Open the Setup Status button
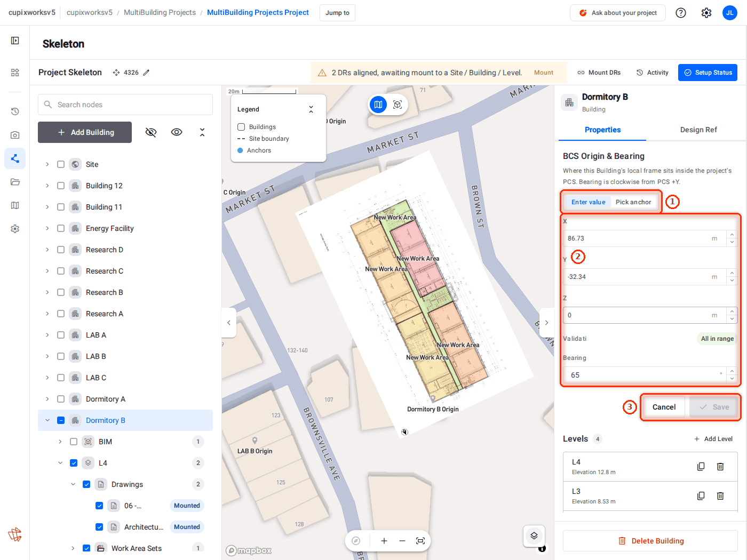747x560 pixels. coord(708,73)
